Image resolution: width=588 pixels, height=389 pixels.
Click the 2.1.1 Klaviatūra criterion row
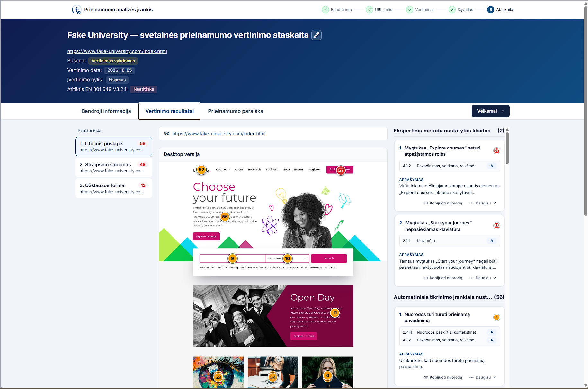[x=449, y=241]
